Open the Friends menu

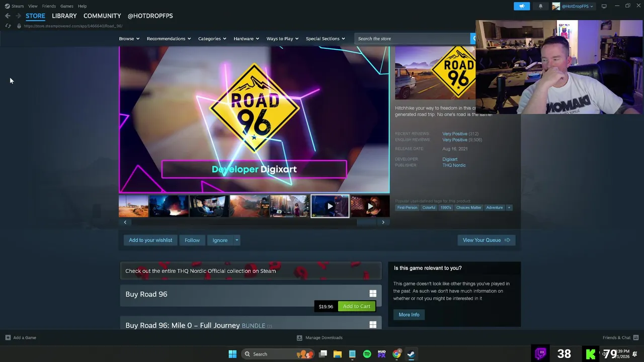click(49, 6)
